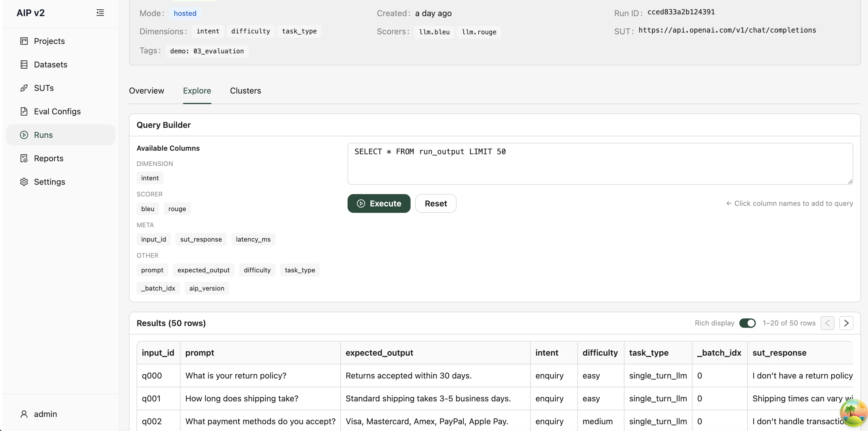The image size is (868, 431).
Task: Click the Datasets sidebar icon
Action: point(24,65)
